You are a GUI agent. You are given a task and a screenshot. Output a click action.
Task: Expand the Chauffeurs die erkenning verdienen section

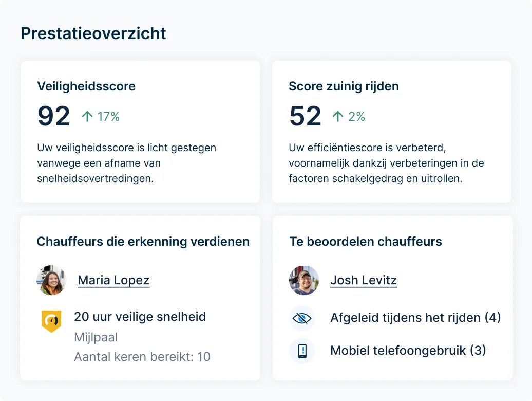pos(143,241)
